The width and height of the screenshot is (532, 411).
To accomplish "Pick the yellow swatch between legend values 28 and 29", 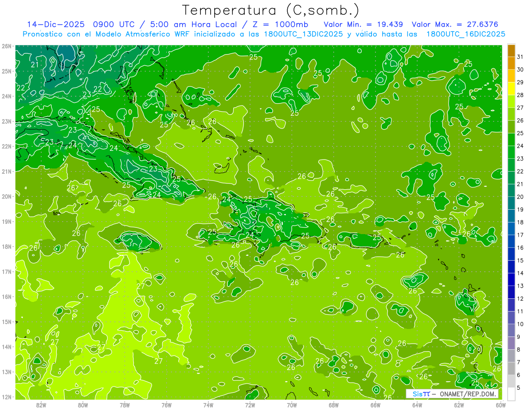I will coord(511,89).
